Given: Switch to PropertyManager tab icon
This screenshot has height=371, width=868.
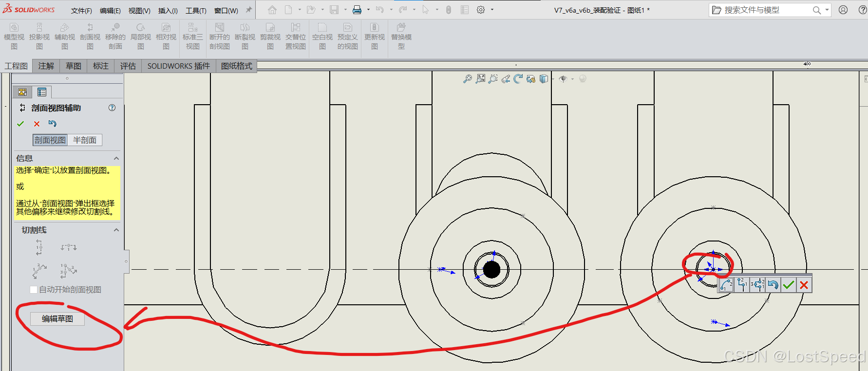Looking at the screenshot, I should (x=42, y=92).
